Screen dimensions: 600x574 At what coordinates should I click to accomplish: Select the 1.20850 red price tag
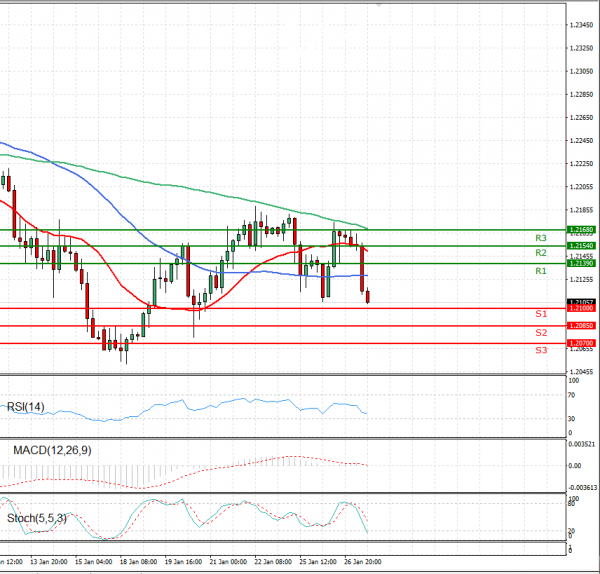click(x=581, y=326)
